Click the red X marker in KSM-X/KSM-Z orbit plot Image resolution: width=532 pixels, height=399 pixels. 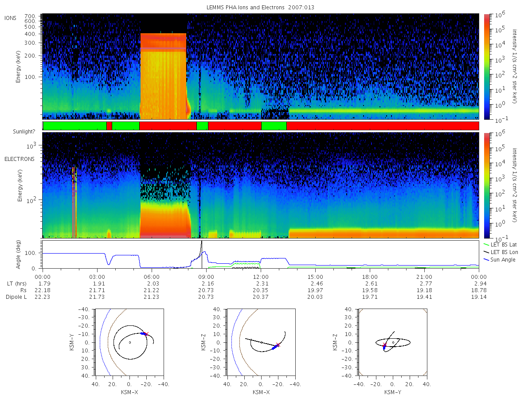278,344
